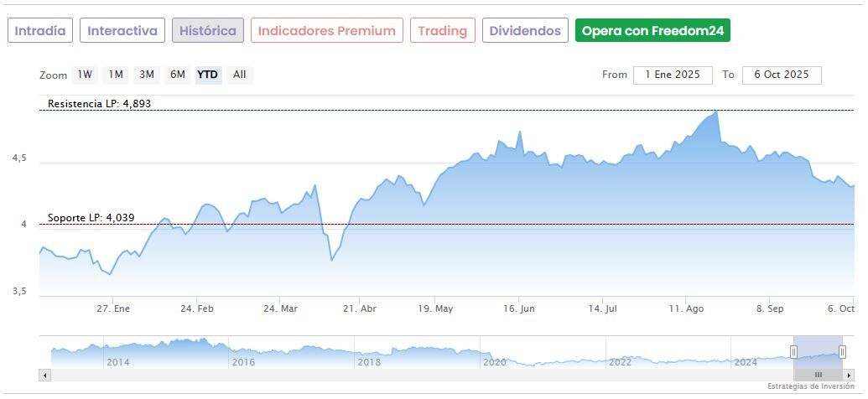Click the navigator scrollbar left arrow

(45, 375)
